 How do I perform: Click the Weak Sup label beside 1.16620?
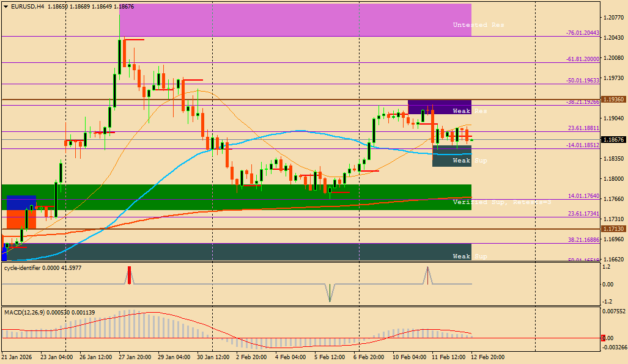coord(470,256)
